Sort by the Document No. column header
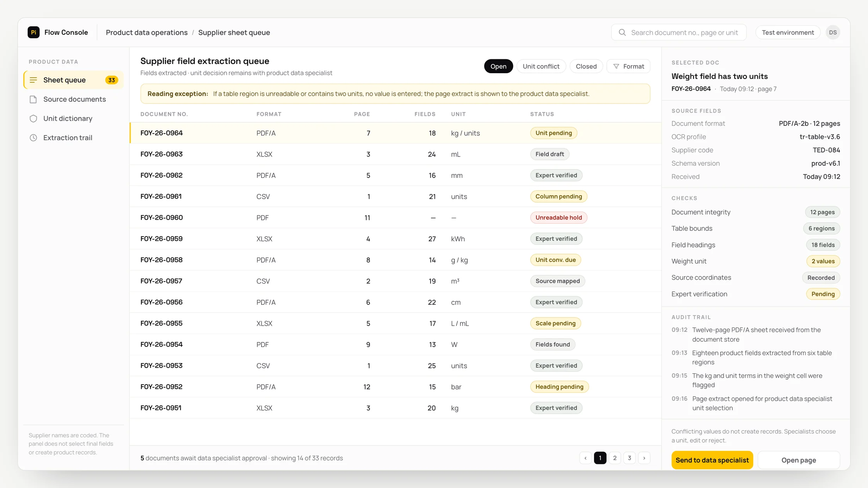 click(164, 114)
